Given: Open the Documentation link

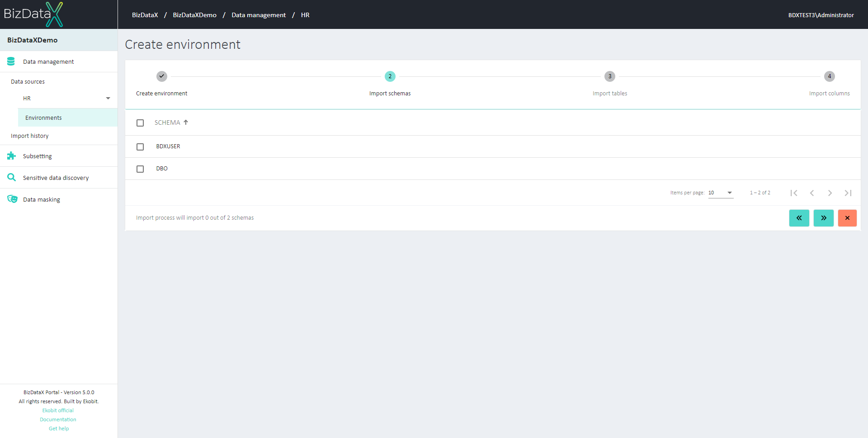Looking at the screenshot, I should coord(58,419).
